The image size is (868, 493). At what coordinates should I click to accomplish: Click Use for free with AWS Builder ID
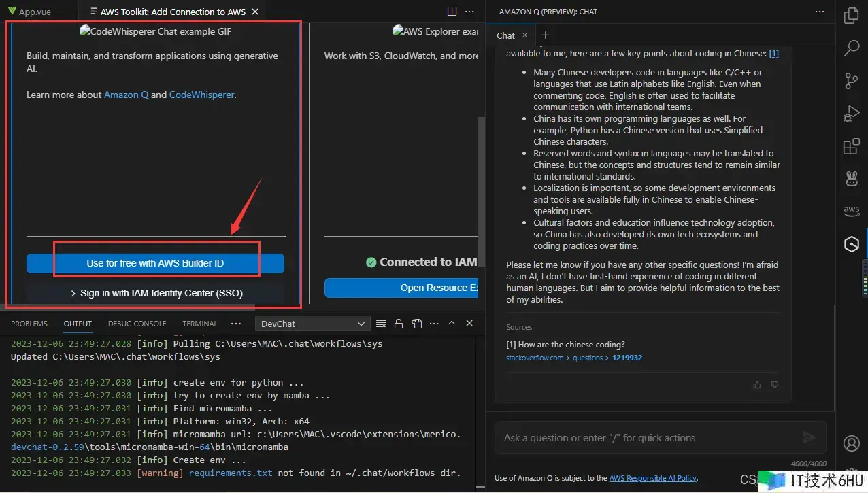[155, 263]
